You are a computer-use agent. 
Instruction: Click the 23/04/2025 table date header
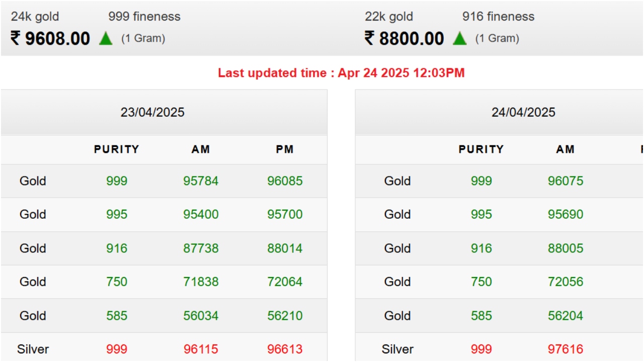[152, 112]
